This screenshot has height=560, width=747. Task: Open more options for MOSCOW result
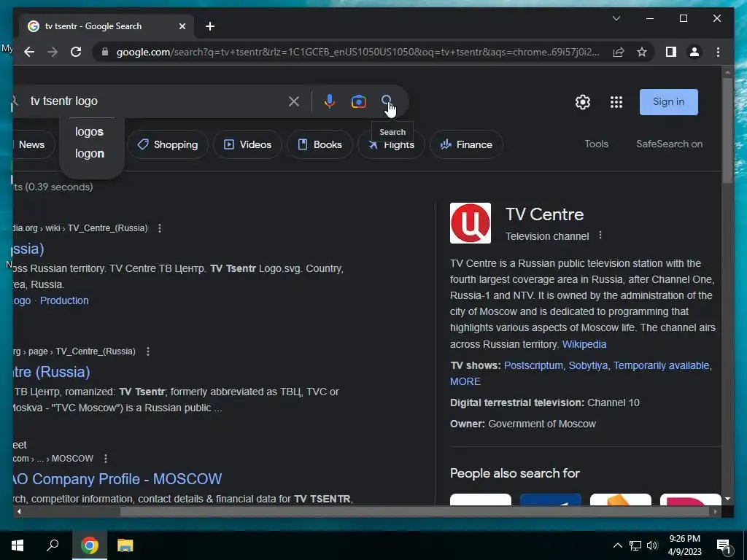(106, 459)
